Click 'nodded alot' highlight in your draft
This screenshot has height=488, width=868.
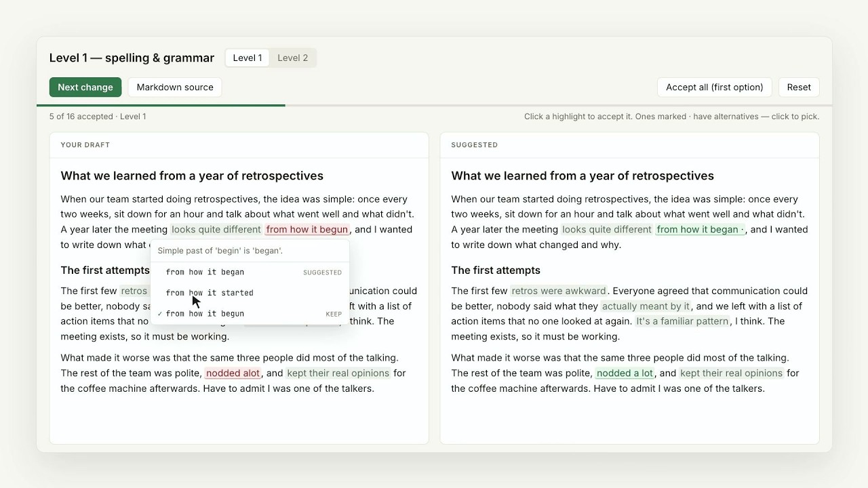233,373
